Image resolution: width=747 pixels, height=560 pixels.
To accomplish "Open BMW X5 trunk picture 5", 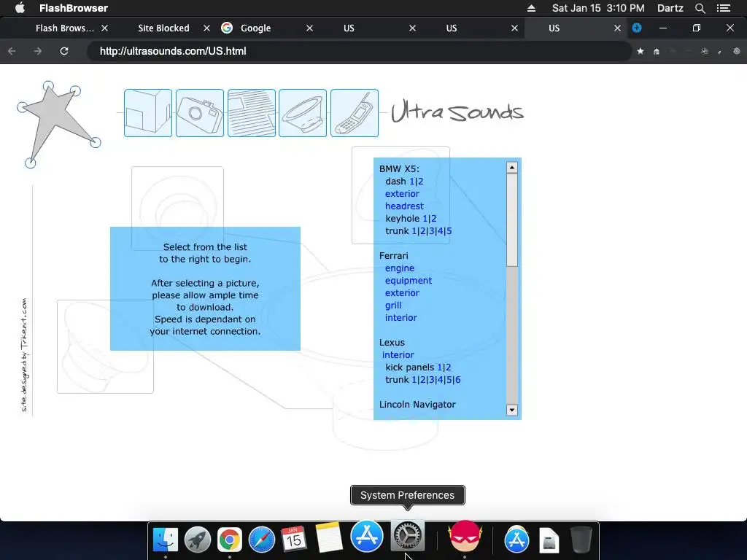I will coord(449,231).
